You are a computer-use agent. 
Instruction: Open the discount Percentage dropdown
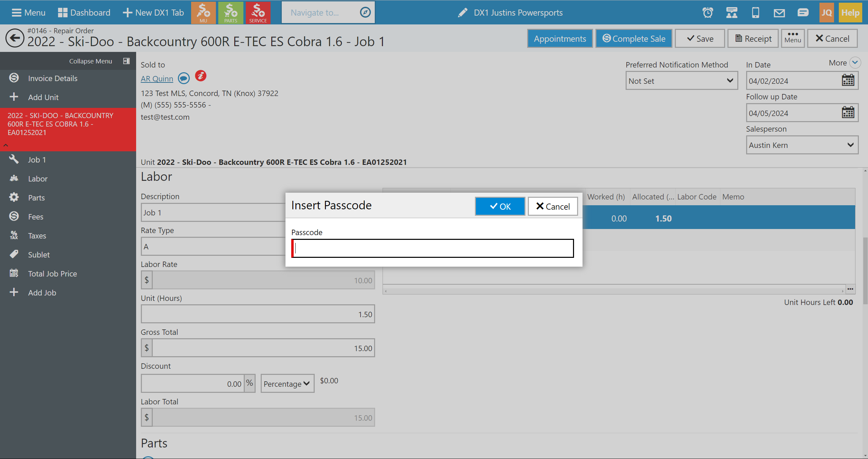[x=287, y=384]
